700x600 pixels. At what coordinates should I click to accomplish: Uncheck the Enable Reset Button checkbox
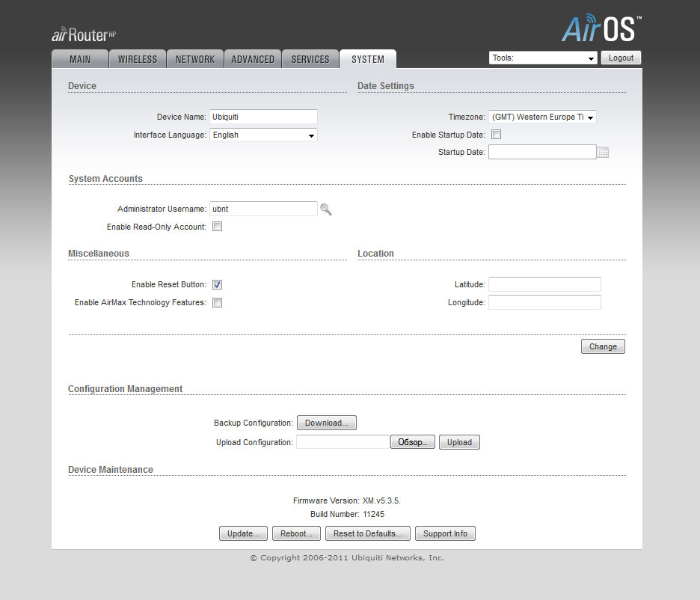pos(217,285)
